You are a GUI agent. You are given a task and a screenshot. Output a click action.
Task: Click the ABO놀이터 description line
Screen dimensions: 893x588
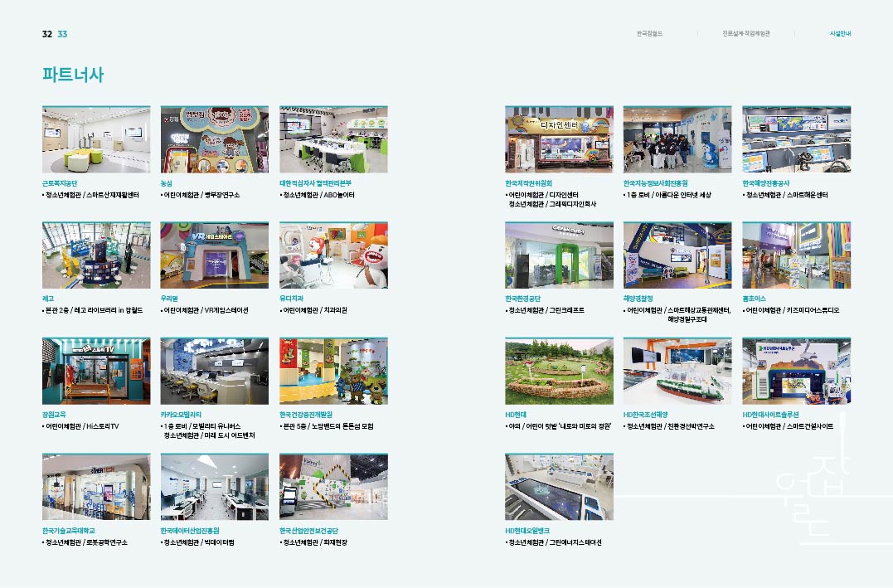[x=318, y=195]
